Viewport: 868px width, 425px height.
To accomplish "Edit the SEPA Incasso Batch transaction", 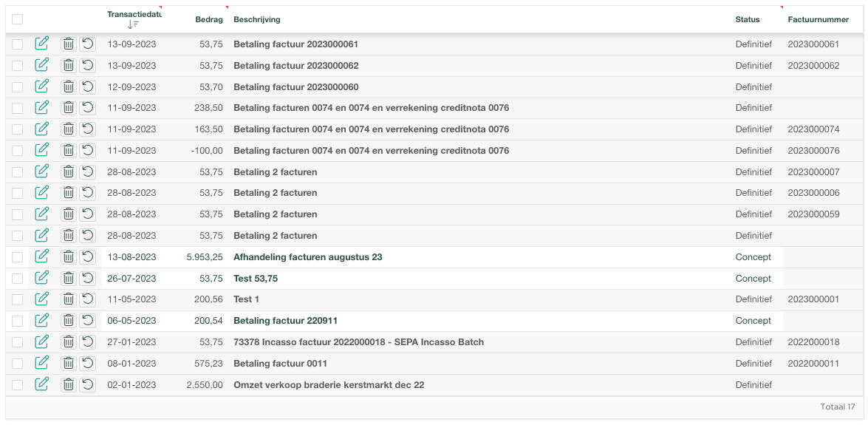I will pos(42,342).
